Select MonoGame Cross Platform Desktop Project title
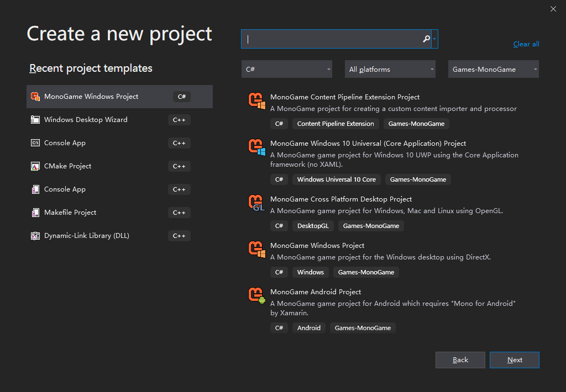 tap(340, 199)
